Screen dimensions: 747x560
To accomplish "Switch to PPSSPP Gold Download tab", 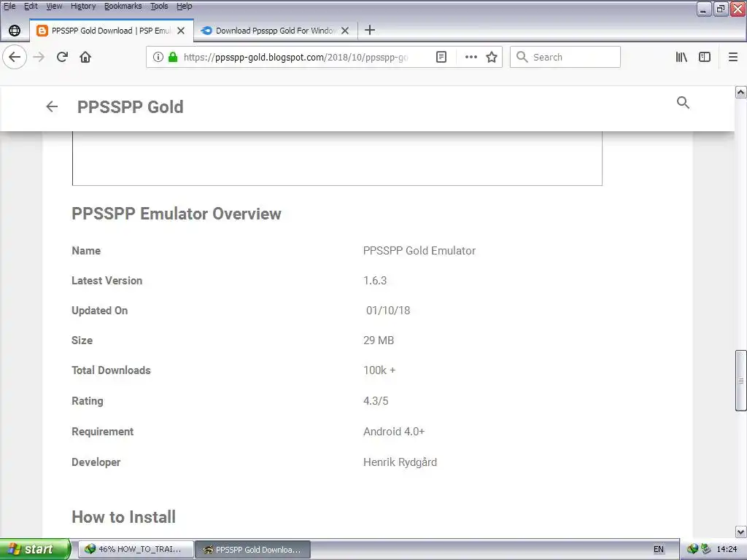I will [x=112, y=31].
